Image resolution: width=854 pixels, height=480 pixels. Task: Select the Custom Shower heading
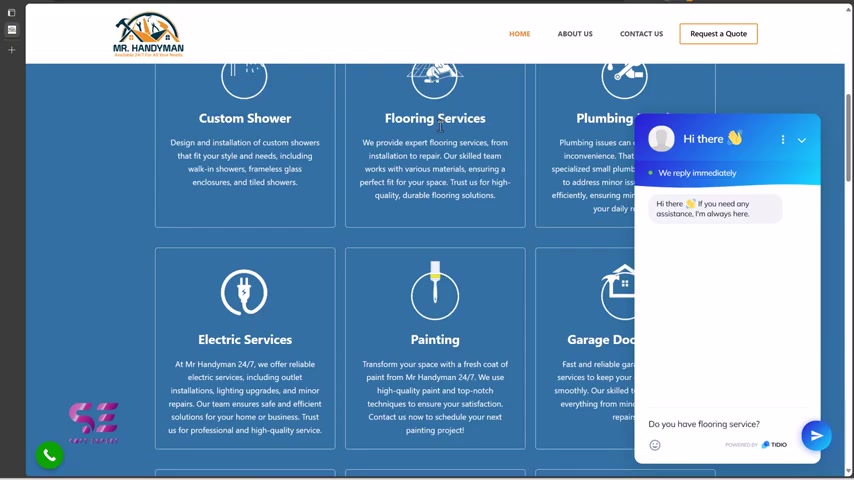click(x=245, y=118)
